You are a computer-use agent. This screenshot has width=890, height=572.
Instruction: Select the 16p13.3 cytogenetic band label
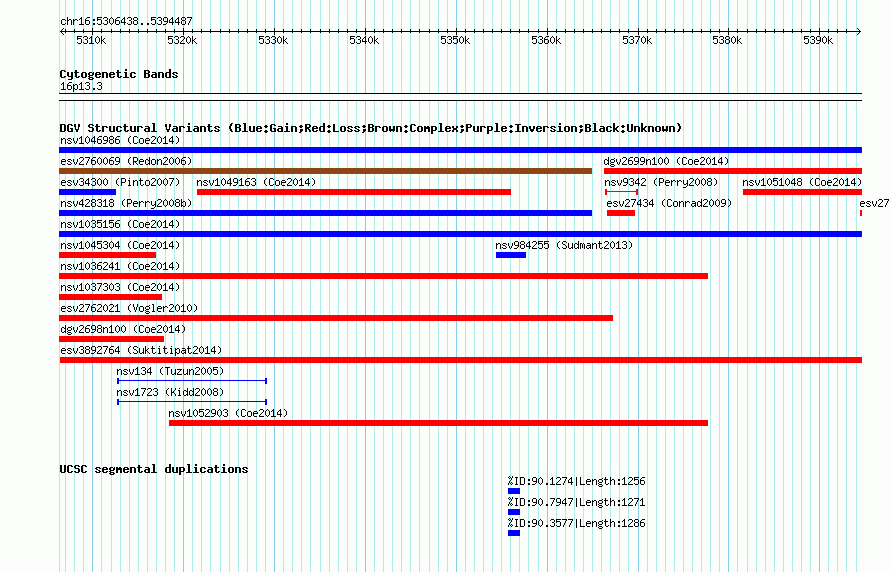point(81,86)
